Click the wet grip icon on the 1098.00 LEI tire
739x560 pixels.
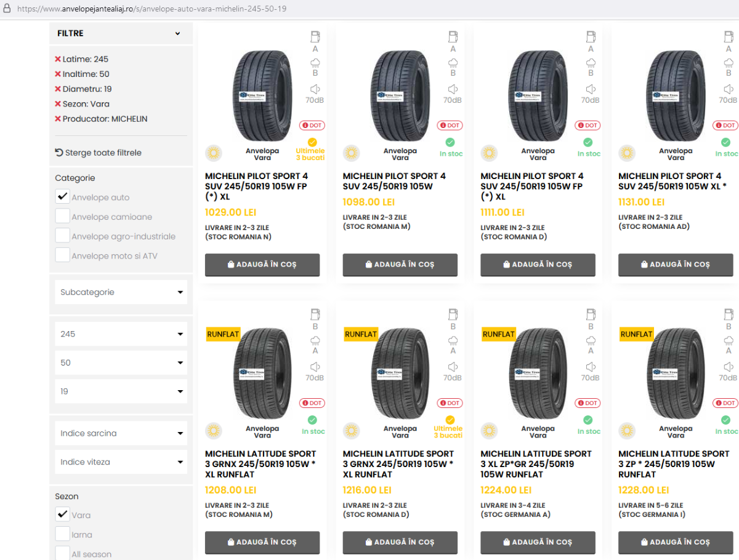click(453, 62)
